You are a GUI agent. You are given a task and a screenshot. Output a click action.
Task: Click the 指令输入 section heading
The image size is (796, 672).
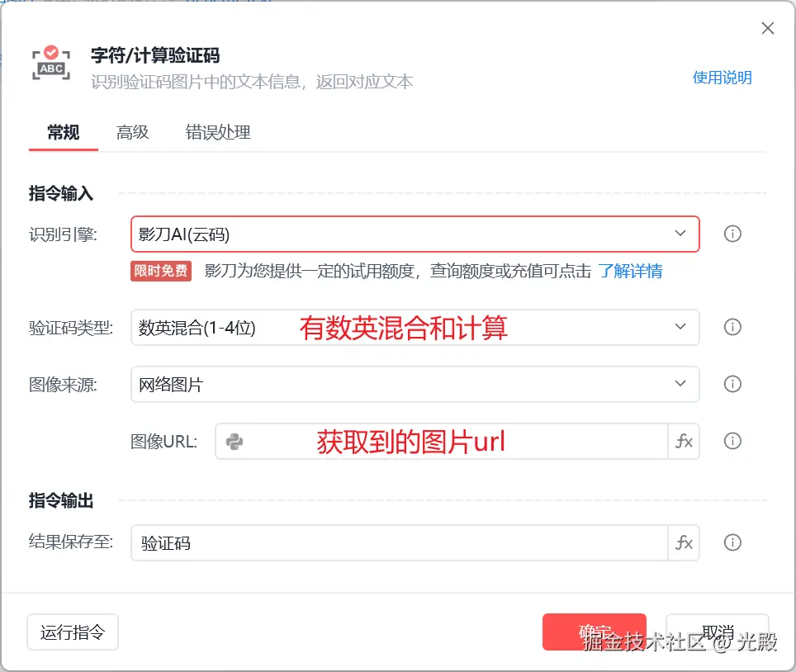click(61, 193)
